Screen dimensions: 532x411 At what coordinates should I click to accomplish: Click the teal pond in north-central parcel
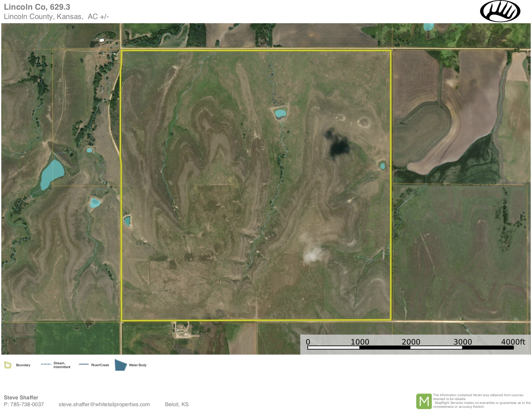coord(280,113)
